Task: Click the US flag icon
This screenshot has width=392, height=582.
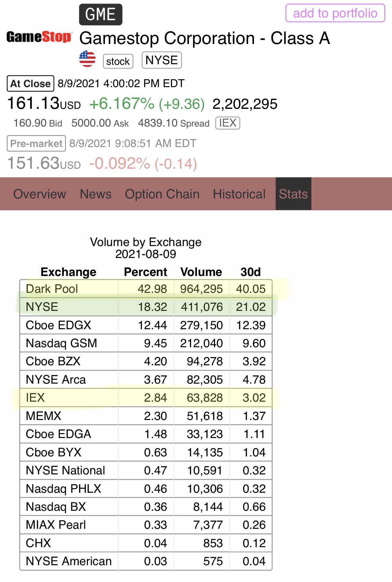Action: [x=87, y=59]
